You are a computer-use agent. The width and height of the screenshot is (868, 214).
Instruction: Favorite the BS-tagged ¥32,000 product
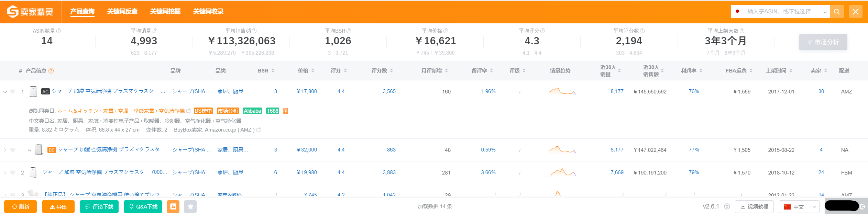(x=13, y=150)
